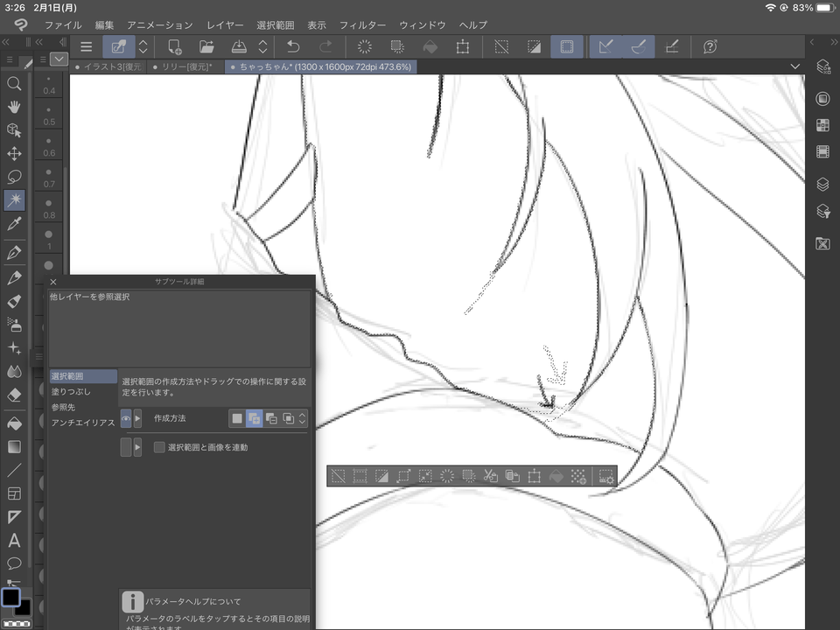Viewport: 840px width, 630px height.
Task: Select the blend tool
Action: (15, 372)
